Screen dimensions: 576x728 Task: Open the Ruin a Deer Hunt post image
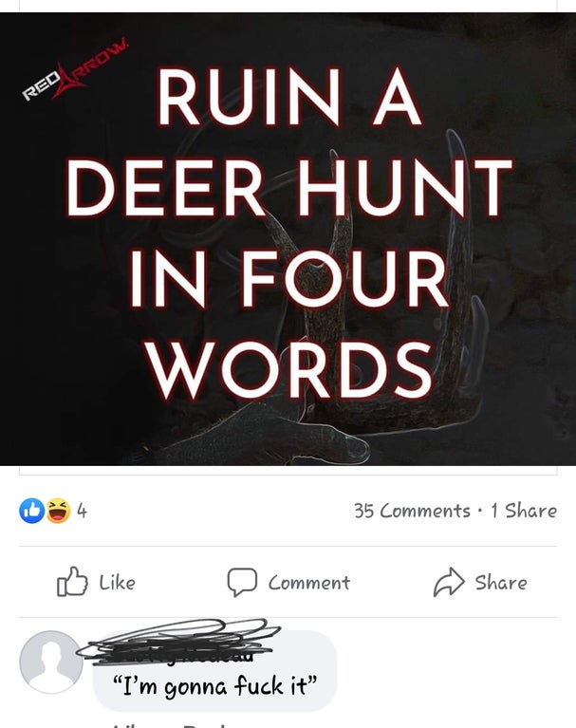pos(288,239)
